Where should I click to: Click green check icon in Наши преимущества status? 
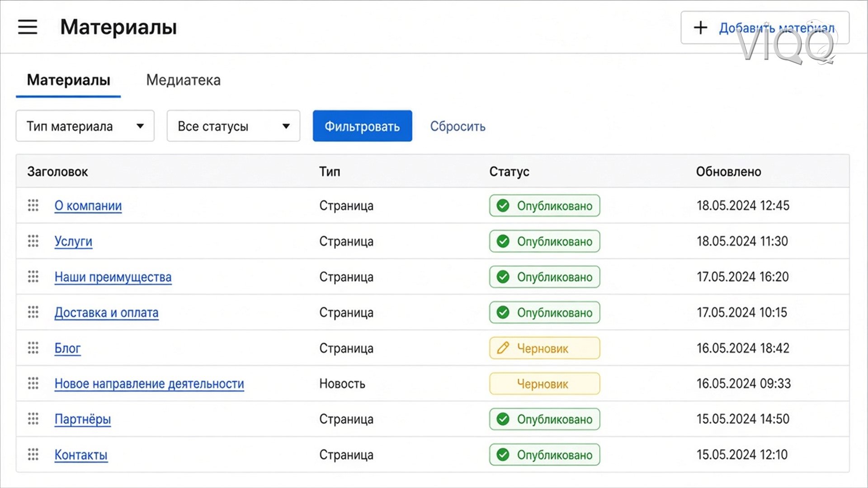[503, 277]
